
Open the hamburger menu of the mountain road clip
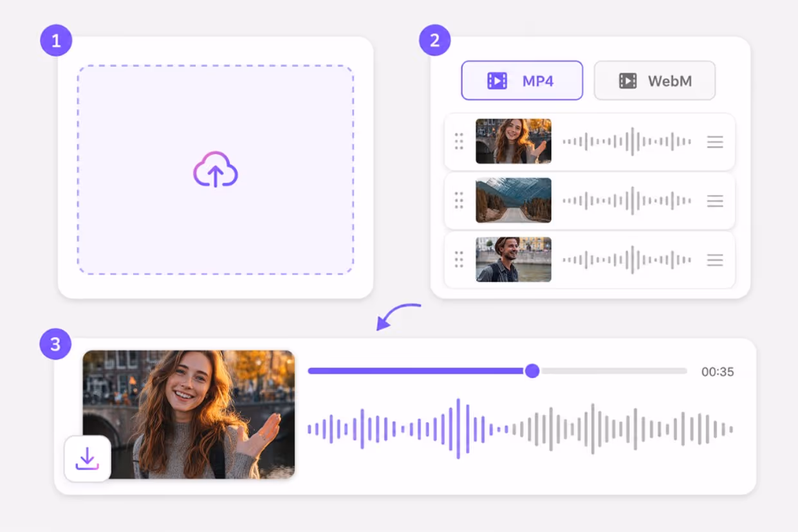[x=715, y=201]
